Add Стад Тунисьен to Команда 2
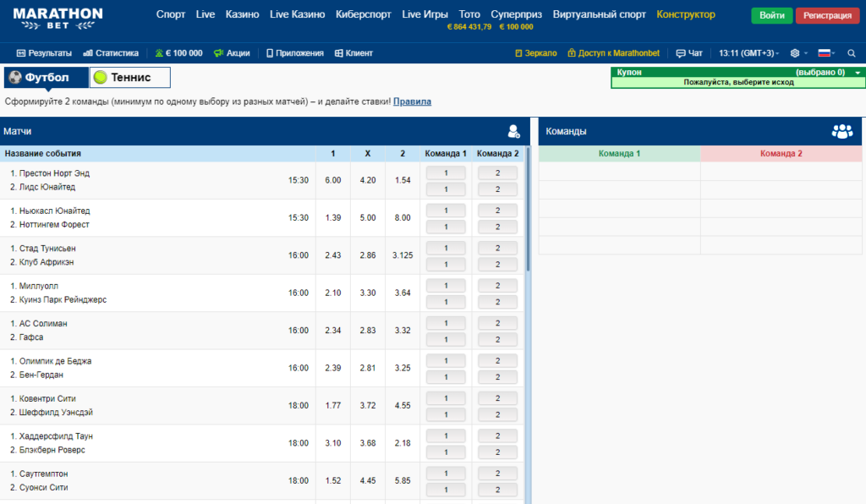Viewport: 866px width, 504px height. click(x=497, y=248)
